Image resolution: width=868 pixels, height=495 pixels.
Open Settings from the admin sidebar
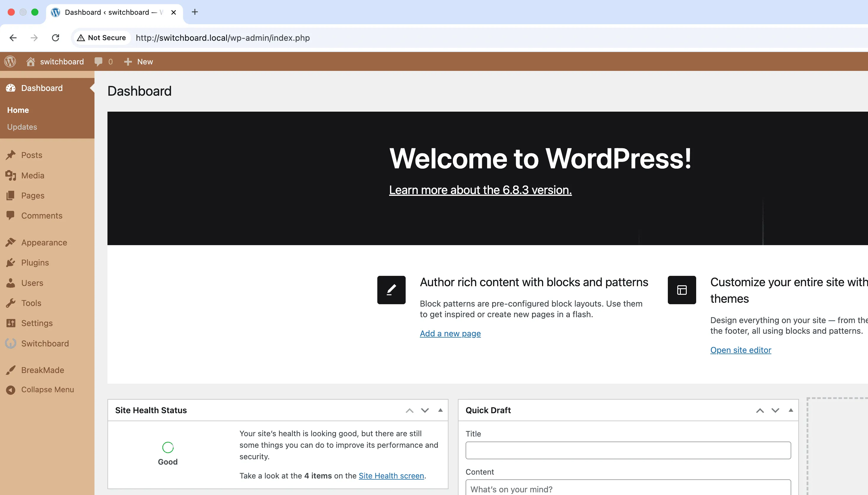pos(37,323)
